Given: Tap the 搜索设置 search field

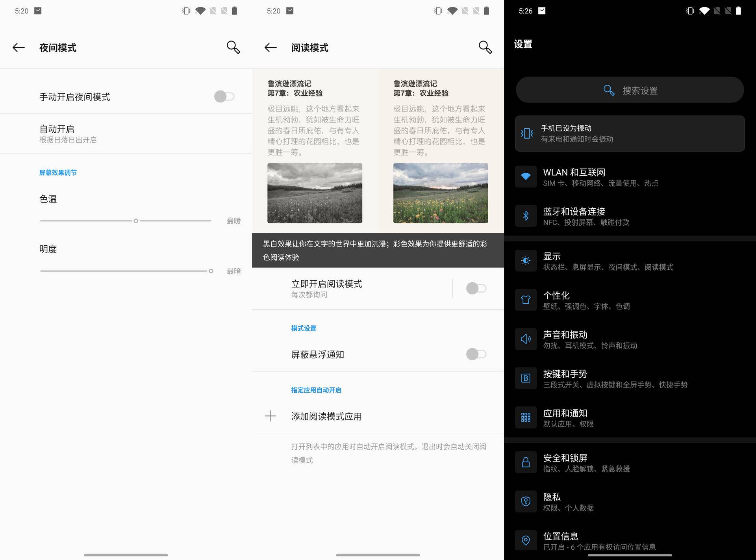Looking at the screenshot, I should coord(630,90).
